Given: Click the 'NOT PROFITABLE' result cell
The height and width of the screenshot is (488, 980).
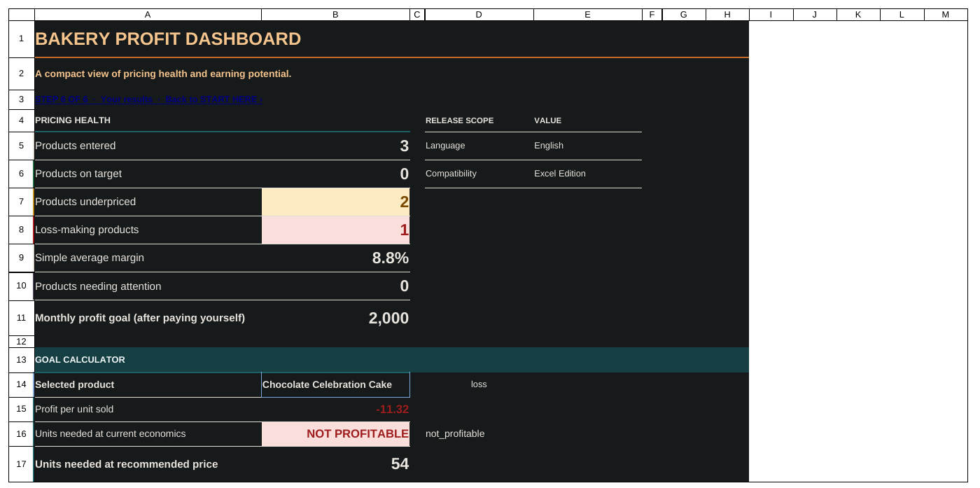Looking at the screenshot, I should (x=335, y=433).
